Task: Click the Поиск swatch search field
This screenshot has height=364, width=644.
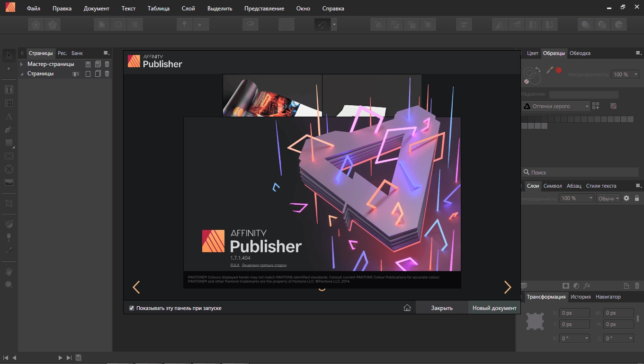Action: click(580, 173)
